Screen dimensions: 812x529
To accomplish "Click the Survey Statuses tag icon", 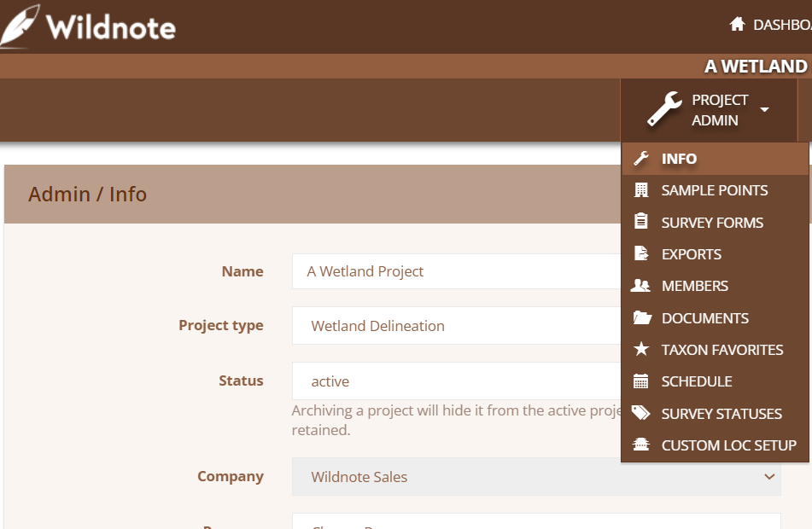I will tap(640, 413).
